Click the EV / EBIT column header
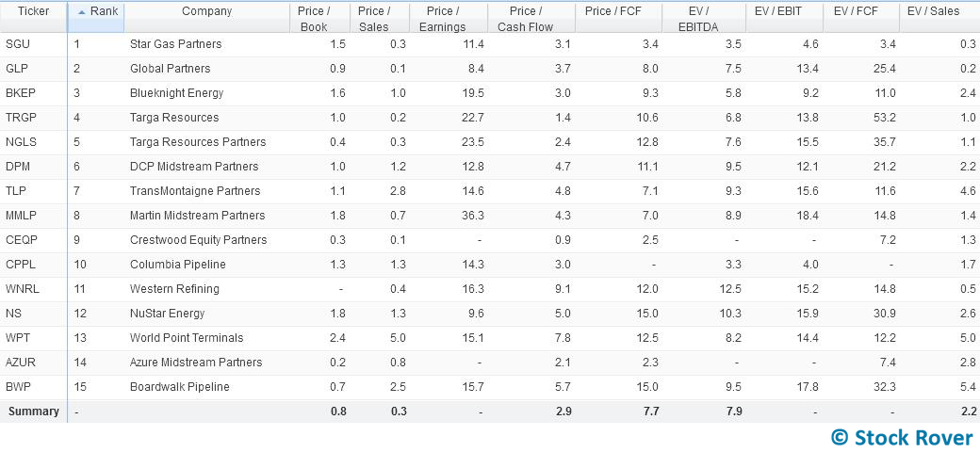This screenshot has height=452, width=980. coord(784,18)
